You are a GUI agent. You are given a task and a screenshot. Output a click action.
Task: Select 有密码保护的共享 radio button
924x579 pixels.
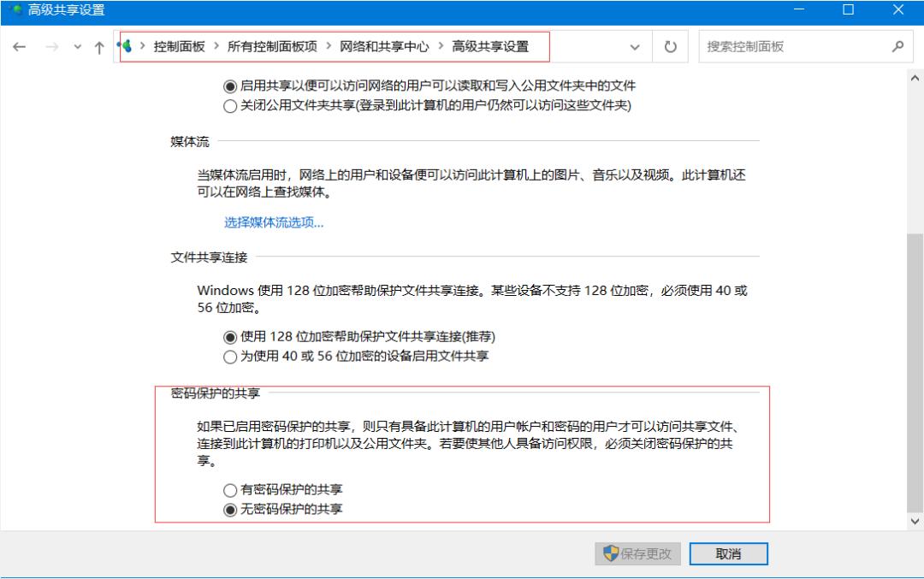pos(229,490)
